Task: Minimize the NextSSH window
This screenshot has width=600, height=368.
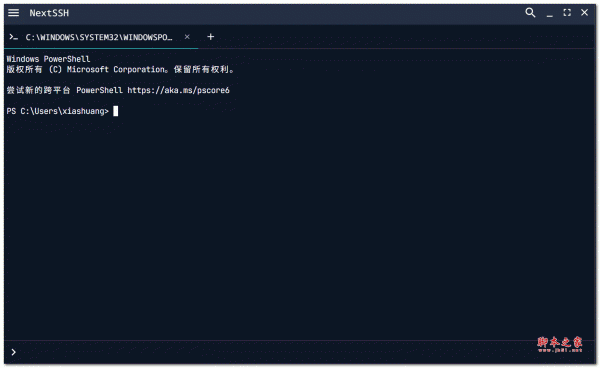Action: point(549,15)
